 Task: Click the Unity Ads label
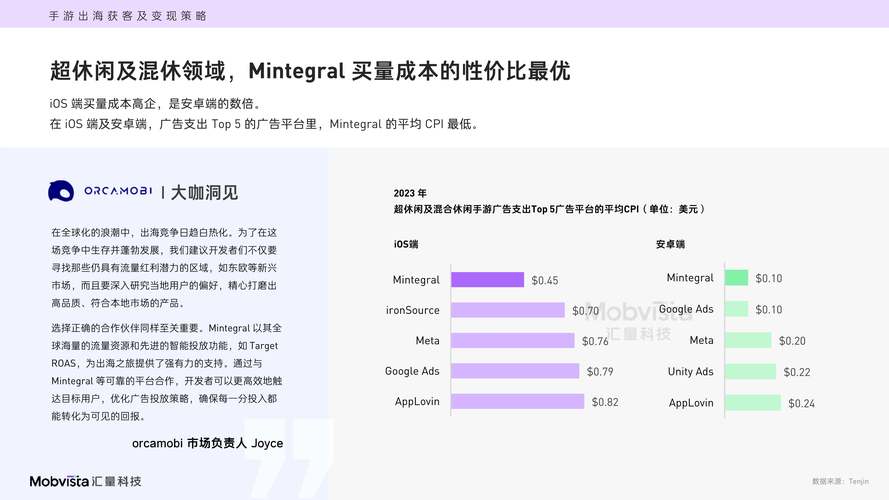tap(691, 371)
